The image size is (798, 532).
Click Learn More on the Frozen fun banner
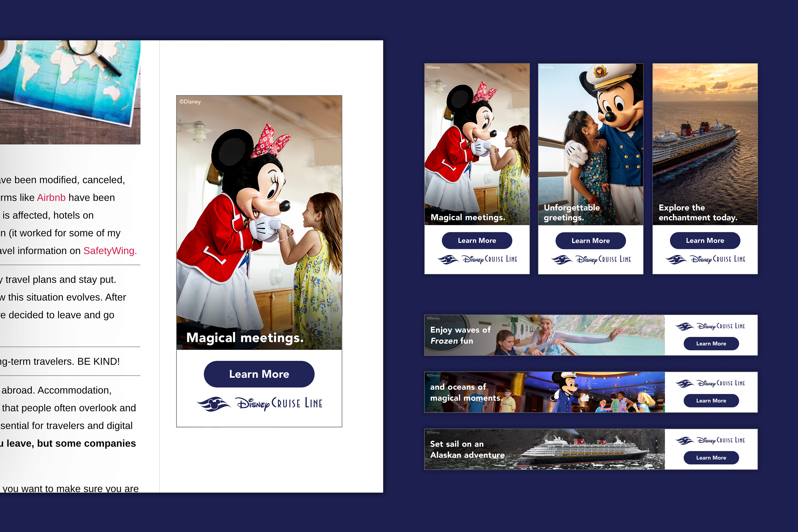(x=711, y=343)
